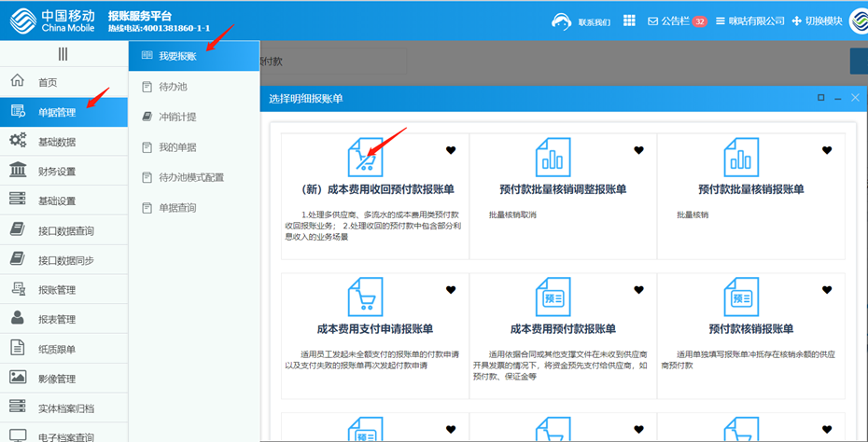Open 冲销计提 submenu item
Viewport: 868px width, 442px height.
194,117
